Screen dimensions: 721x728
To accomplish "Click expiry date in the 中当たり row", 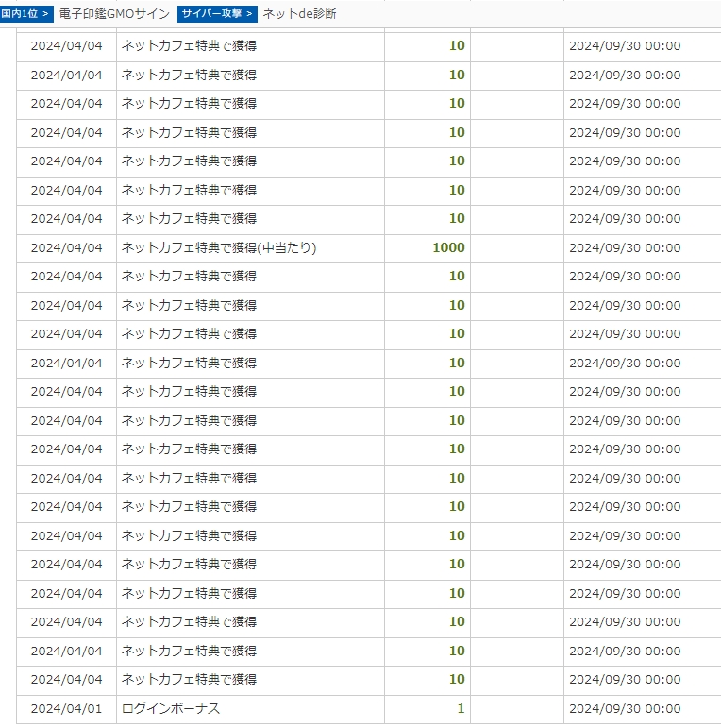I will 625,248.
